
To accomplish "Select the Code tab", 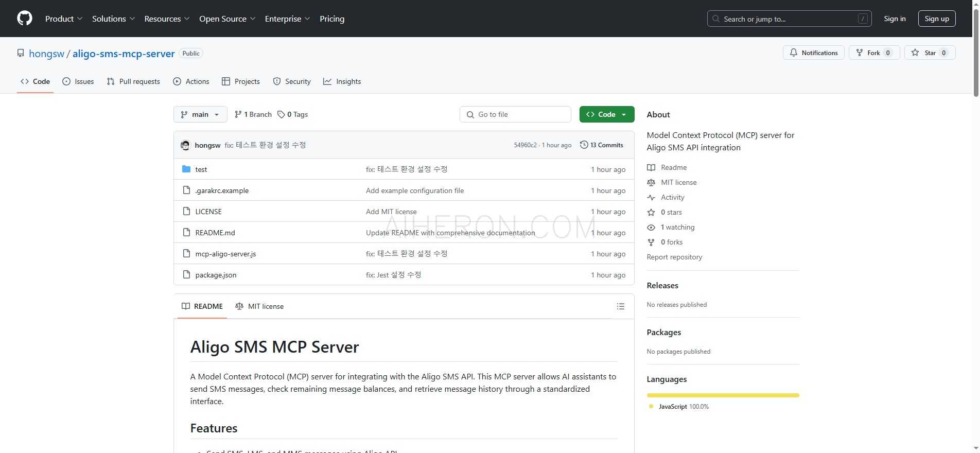I will point(35,81).
